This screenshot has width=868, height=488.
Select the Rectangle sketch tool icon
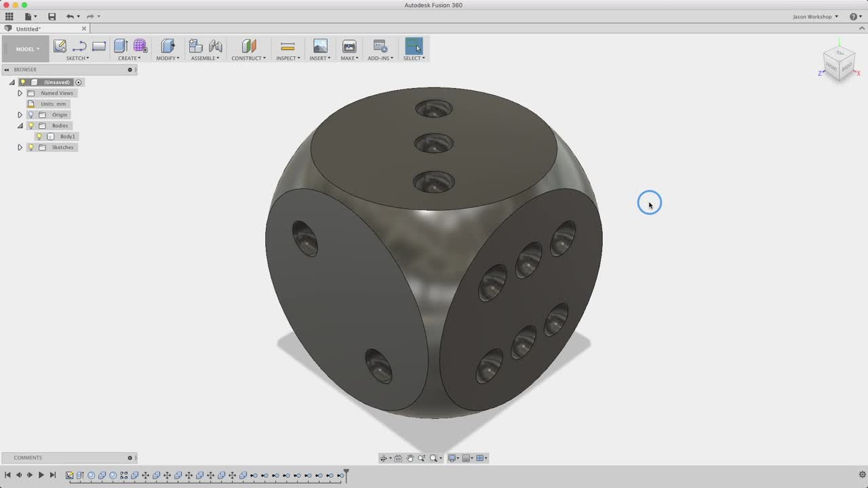click(99, 46)
